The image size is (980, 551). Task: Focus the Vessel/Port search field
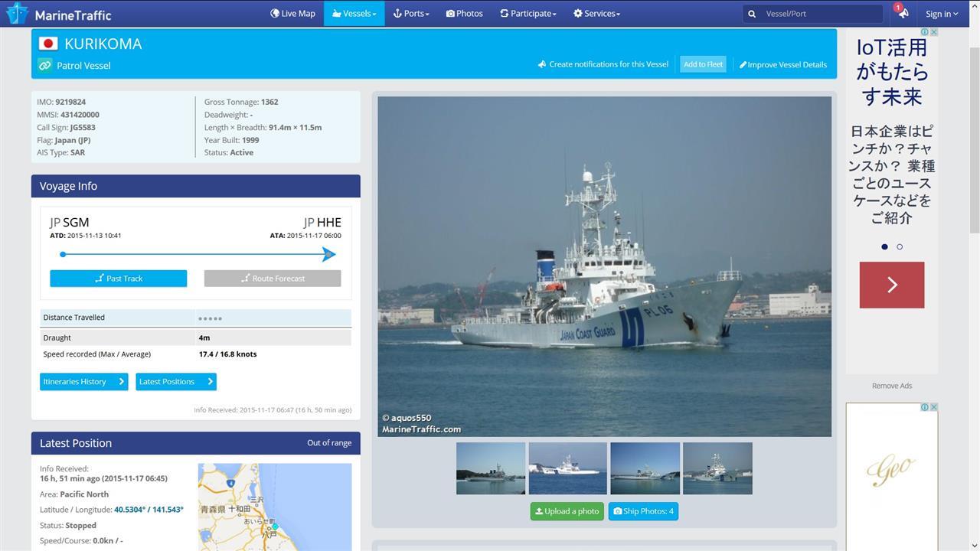point(822,14)
